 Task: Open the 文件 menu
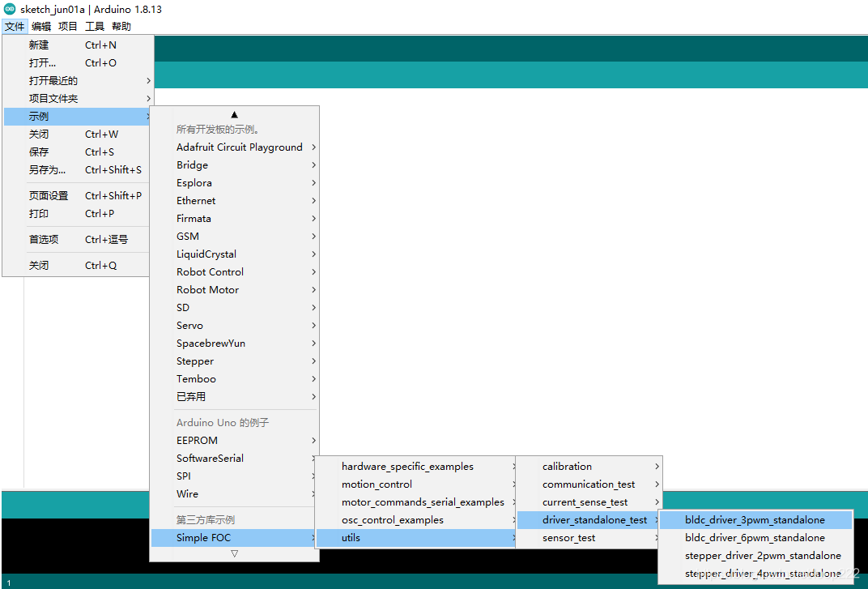(15, 26)
